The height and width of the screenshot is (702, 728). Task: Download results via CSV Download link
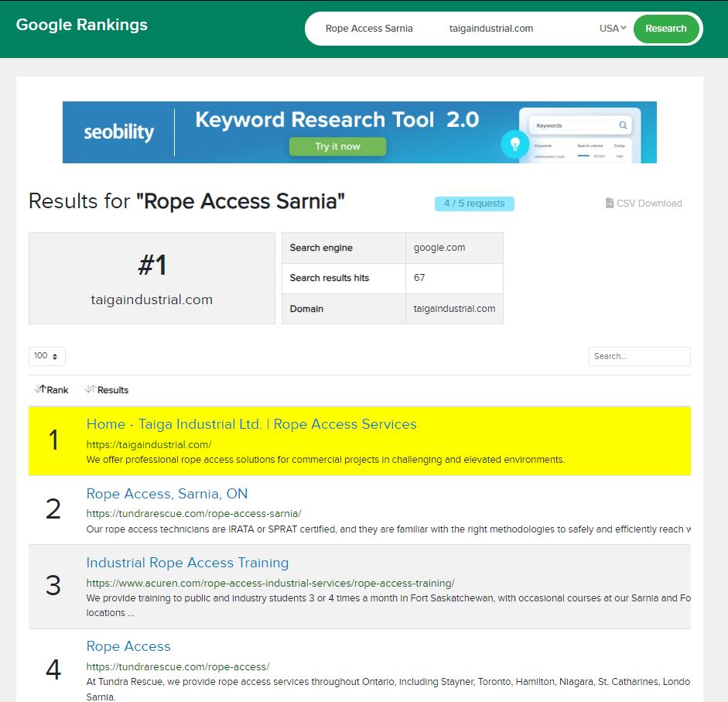(x=649, y=203)
